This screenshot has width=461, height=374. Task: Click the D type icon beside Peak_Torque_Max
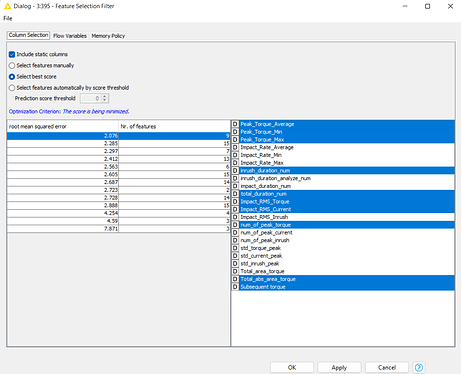coord(235,139)
